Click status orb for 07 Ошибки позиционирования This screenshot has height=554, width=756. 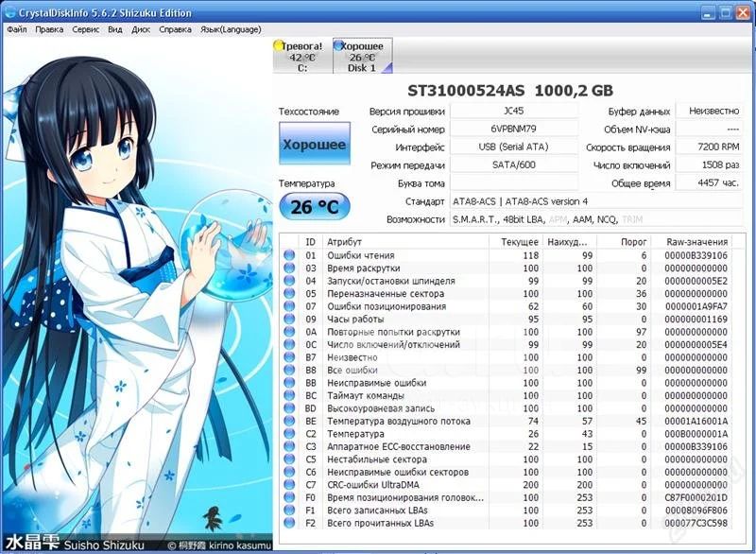(289, 306)
